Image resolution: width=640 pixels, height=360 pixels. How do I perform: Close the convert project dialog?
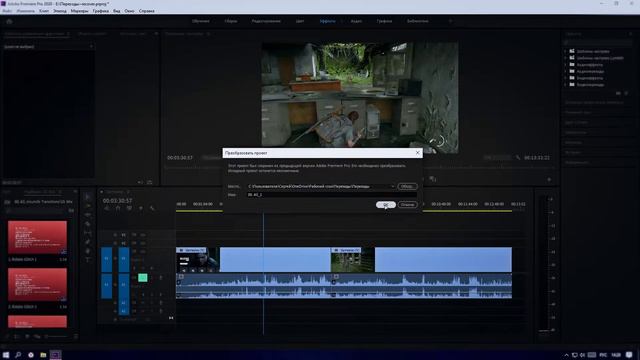pos(418,153)
